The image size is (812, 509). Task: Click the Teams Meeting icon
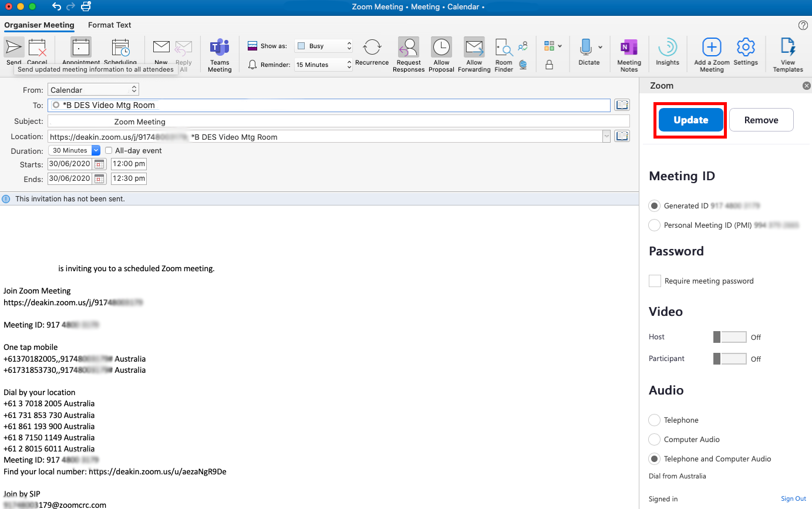click(220, 48)
